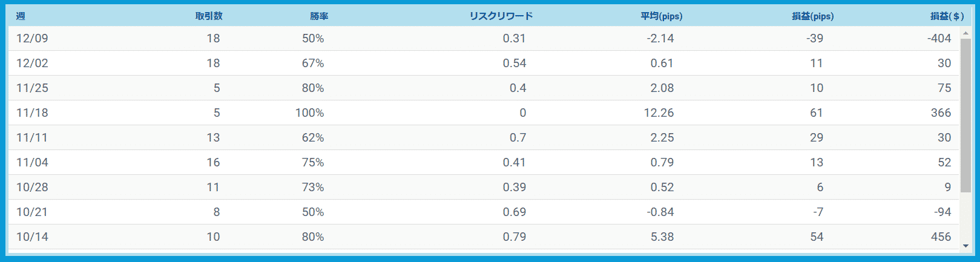Select the 12/09 week row
The height and width of the screenshot is (262, 980).
point(484,38)
